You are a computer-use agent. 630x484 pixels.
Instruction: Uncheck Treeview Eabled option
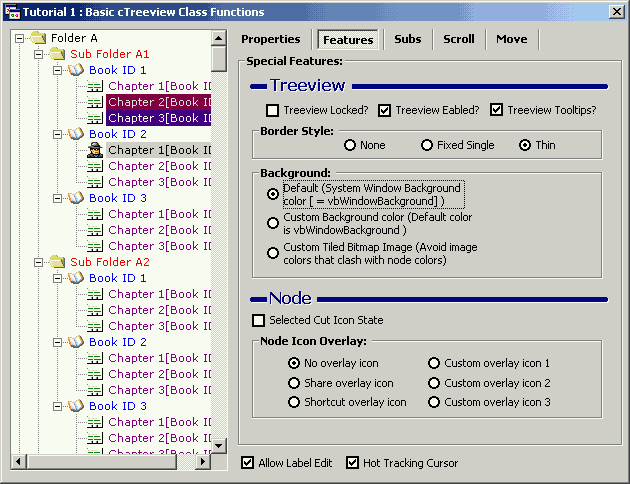point(385,110)
